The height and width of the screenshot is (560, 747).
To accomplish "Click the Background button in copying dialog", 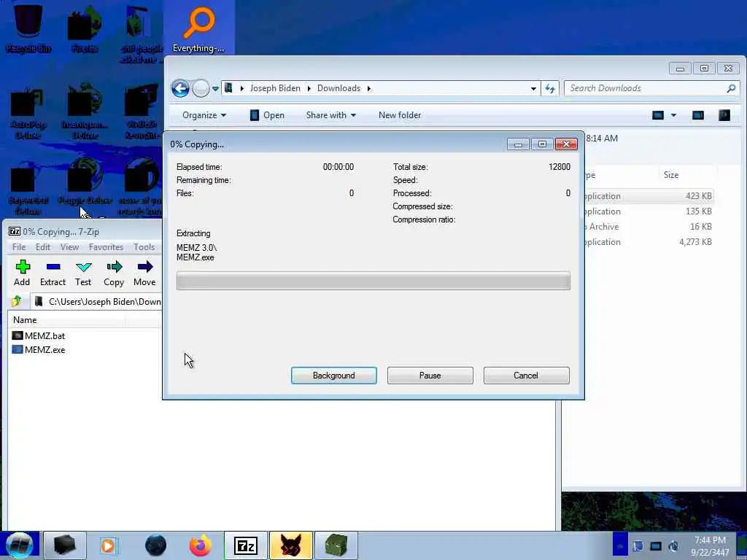I will click(x=334, y=376).
